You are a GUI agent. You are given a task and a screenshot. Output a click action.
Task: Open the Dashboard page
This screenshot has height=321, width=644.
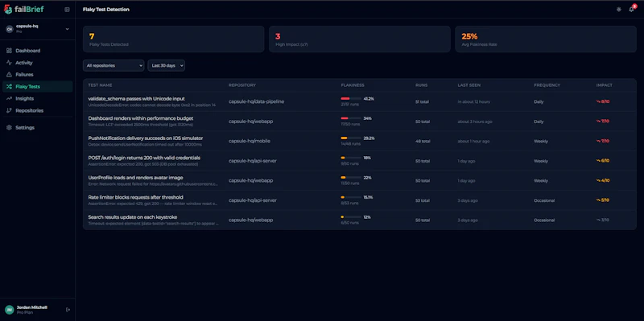pyautogui.click(x=37, y=51)
